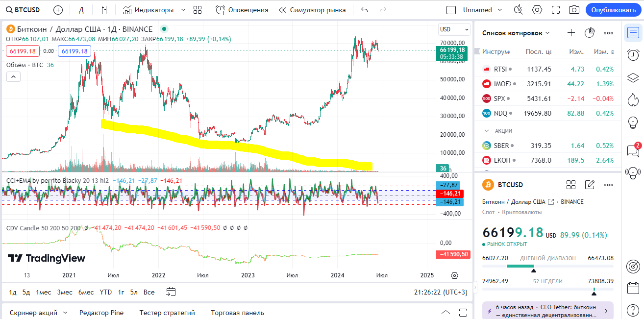Viewport: 644px width, 319px height.
Task: Open the indicator templates grid icon
Action: tap(198, 10)
